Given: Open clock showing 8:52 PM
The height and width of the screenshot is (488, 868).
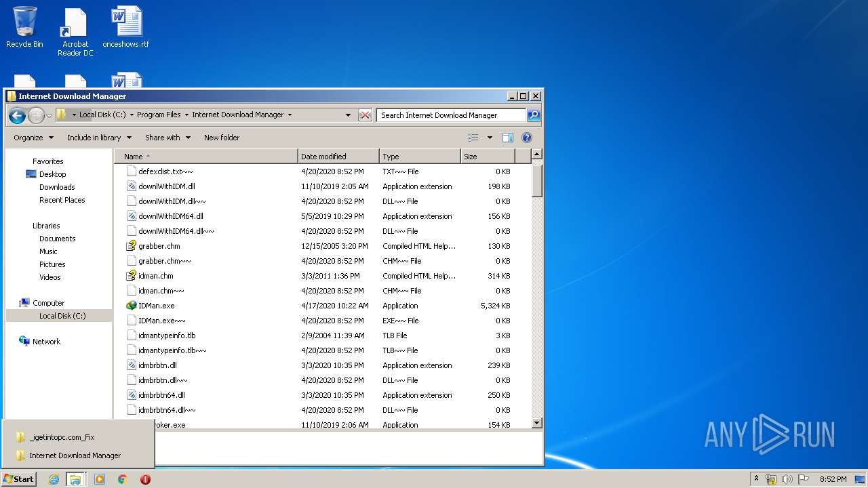Looking at the screenshot, I should pos(833,479).
